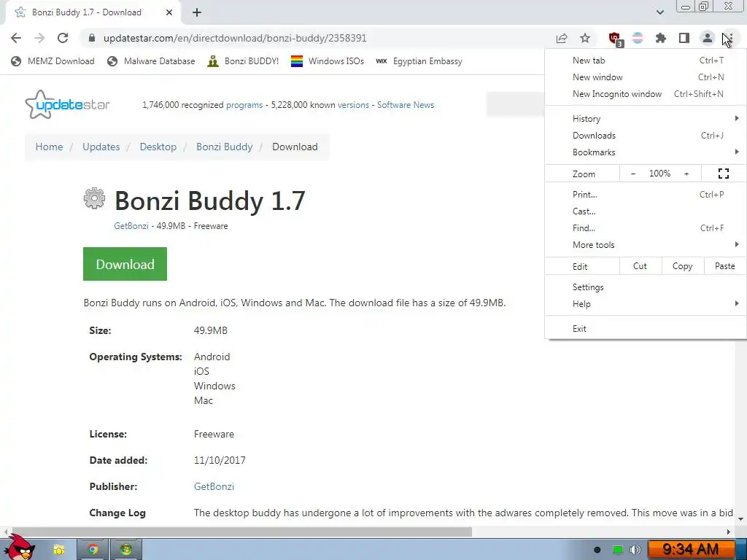Viewport: 747px width, 560px height.
Task: Reload the page with the refresh icon
Action: [x=63, y=38]
